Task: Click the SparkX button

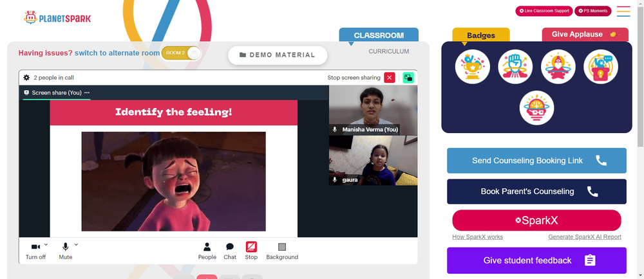Action: 536,221
